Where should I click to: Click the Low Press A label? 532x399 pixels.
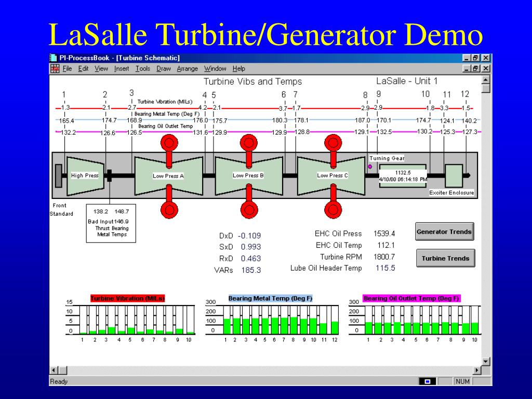point(168,176)
